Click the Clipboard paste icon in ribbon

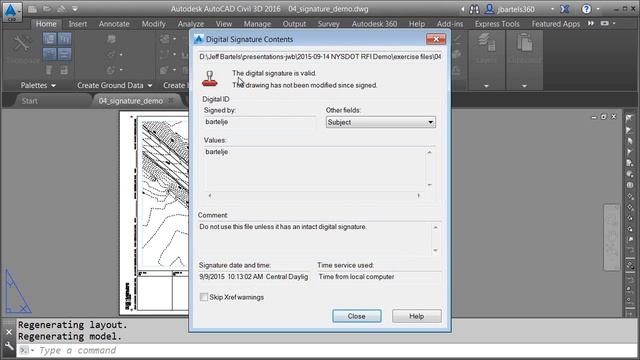[524, 43]
